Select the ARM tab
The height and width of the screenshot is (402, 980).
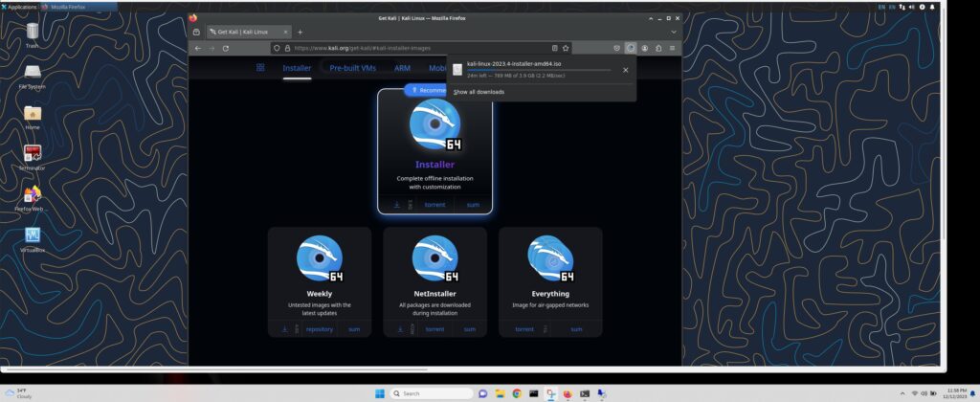pyautogui.click(x=402, y=68)
